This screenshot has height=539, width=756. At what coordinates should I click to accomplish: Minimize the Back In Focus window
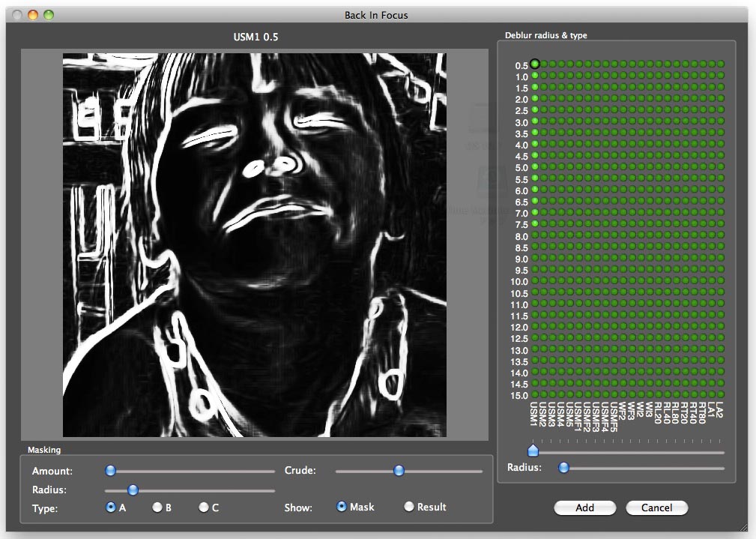point(33,15)
